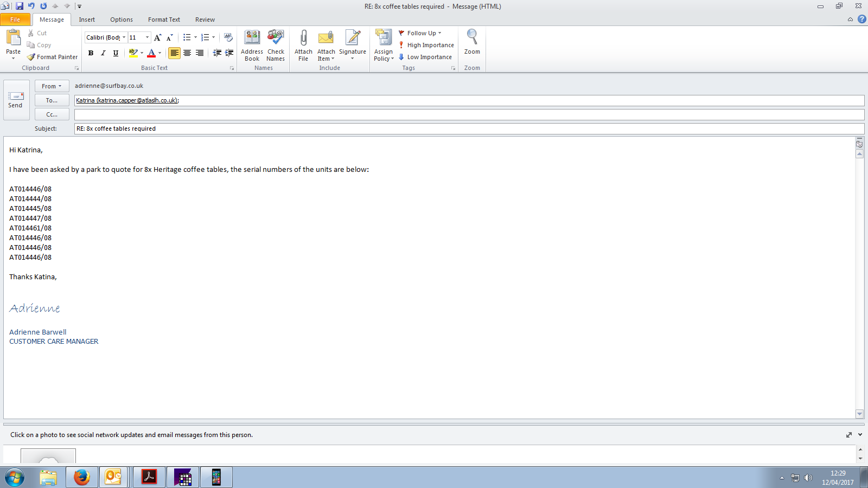Screen dimensions: 868x488
Task: Open the From account dropdown
Action: pyautogui.click(x=52, y=86)
